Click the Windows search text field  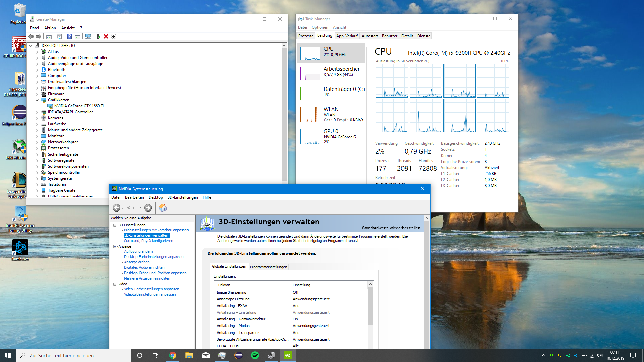(74, 355)
